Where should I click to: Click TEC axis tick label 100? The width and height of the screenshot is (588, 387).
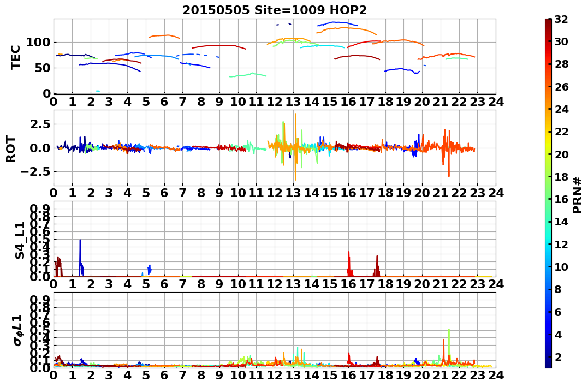click(38, 42)
